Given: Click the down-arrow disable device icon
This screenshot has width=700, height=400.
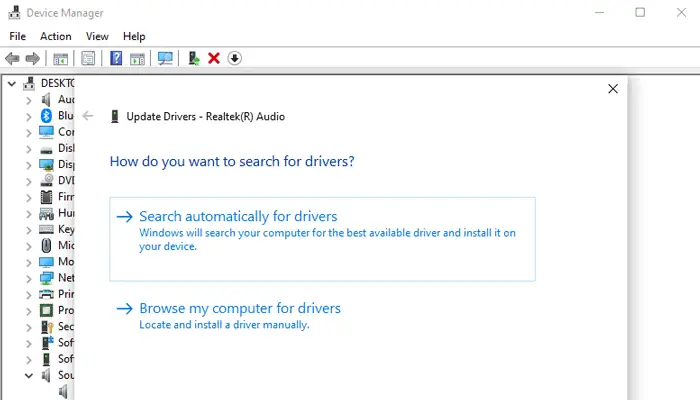Looking at the screenshot, I should click(234, 58).
